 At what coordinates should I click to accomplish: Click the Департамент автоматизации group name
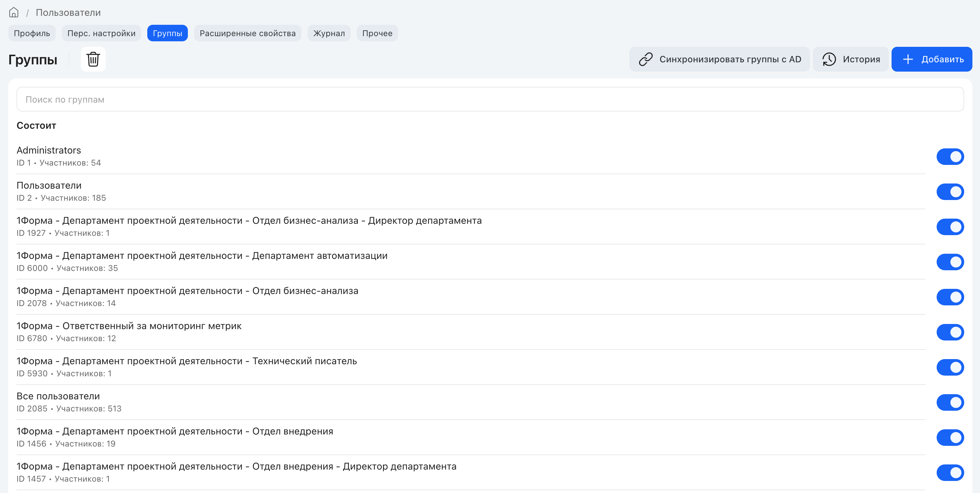tap(202, 256)
